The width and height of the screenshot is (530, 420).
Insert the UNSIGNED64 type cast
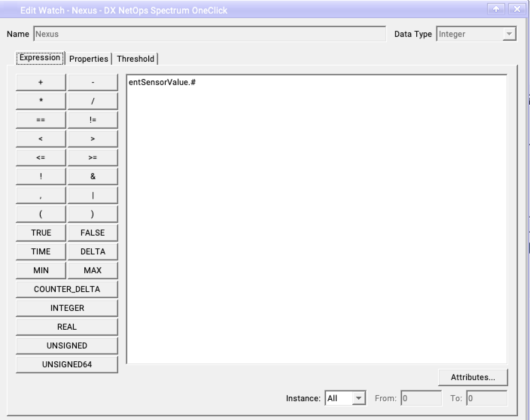coord(67,365)
